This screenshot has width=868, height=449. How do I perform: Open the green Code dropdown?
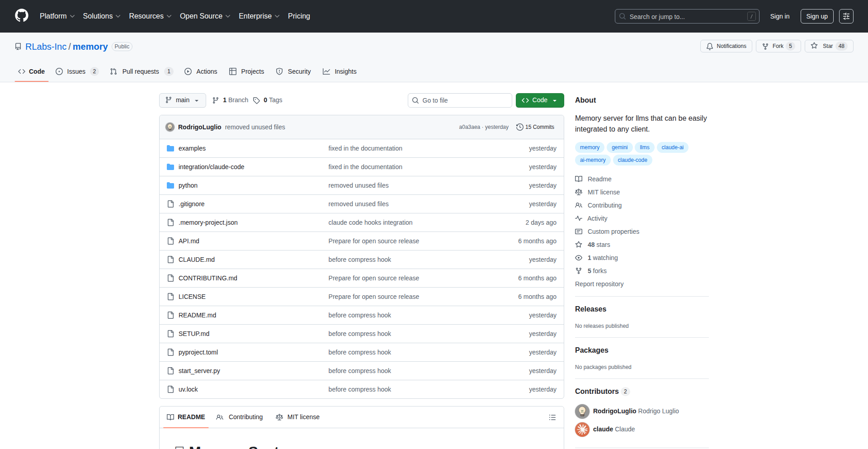click(539, 100)
